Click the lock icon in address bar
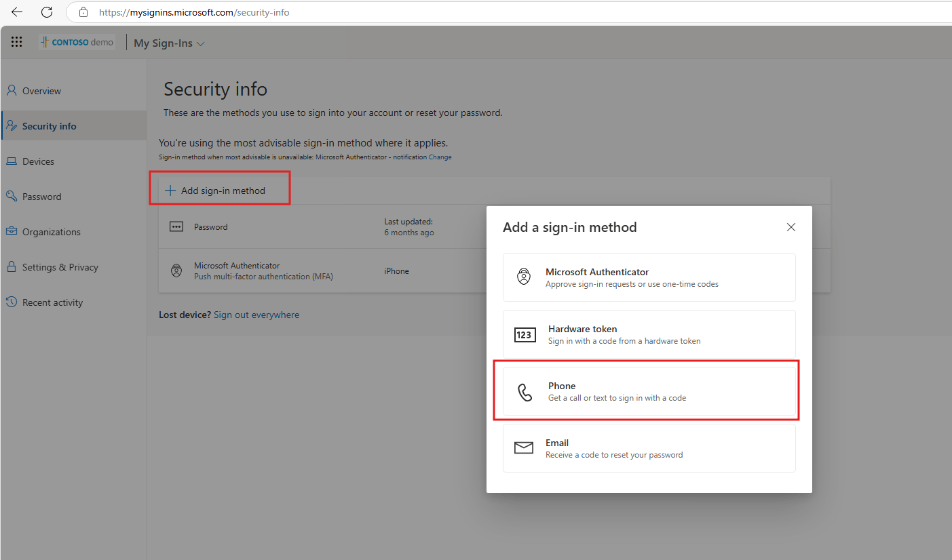 [83, 12]
